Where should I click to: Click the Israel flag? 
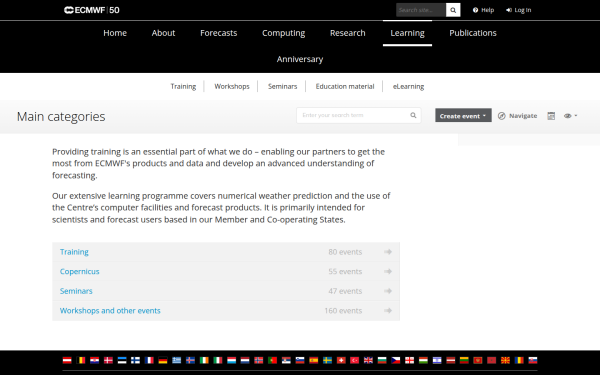coord(437,360)
